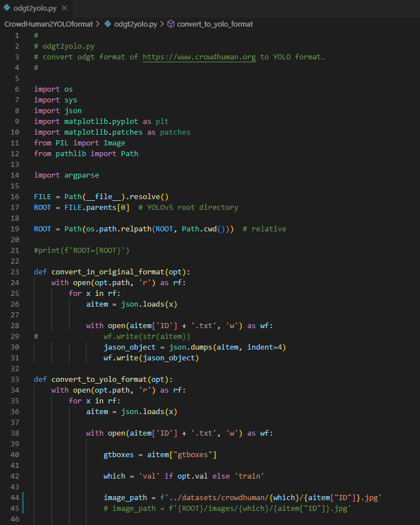Click the commented print ROOT line

point(81,251)
